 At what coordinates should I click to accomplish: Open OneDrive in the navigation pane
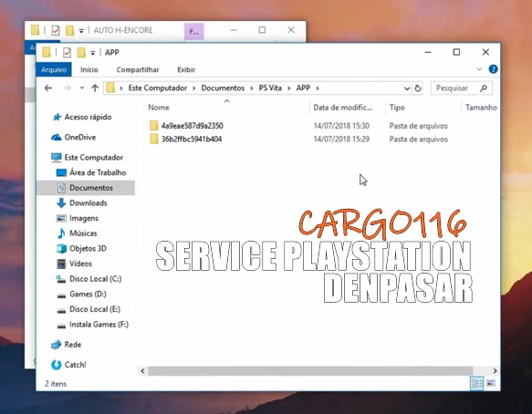pyautogui.click(x=80, y=138)
